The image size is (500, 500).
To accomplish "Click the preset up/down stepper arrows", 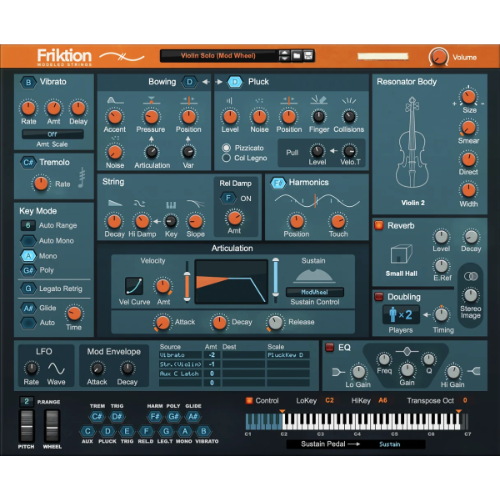I will 284,56.
